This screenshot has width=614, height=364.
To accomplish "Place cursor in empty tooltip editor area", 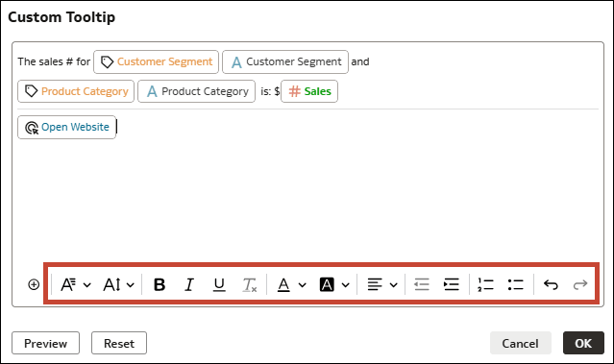I will point(307,200).
